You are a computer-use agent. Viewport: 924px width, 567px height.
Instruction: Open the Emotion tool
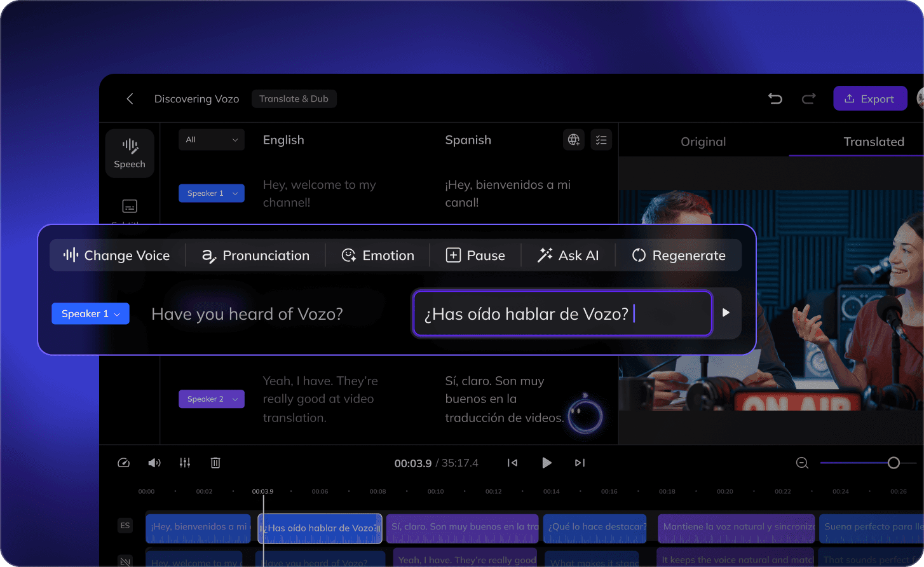tap(377, 256)
